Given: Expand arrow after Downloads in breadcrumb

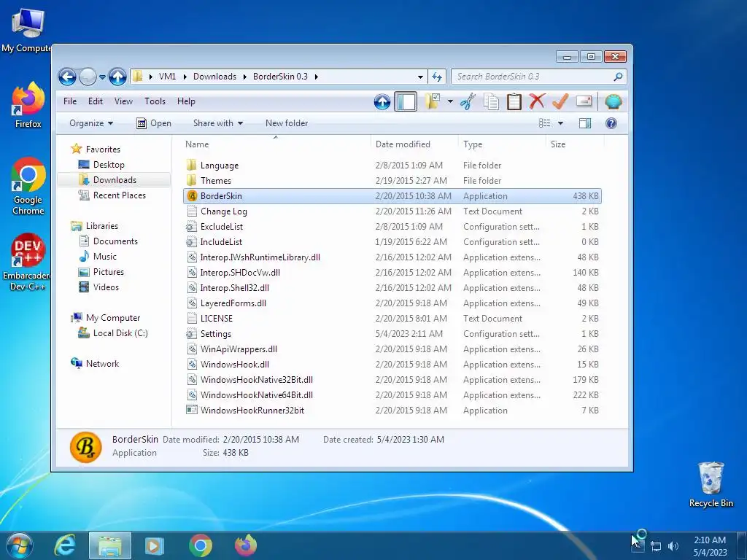Looking at the screenshot, I should pos(244,77).
